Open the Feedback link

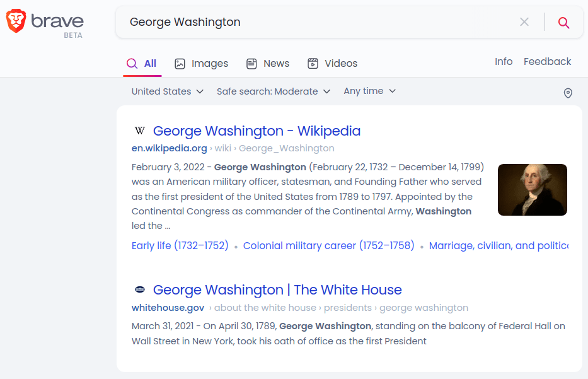pyautogui.click(x=547, y=62)
